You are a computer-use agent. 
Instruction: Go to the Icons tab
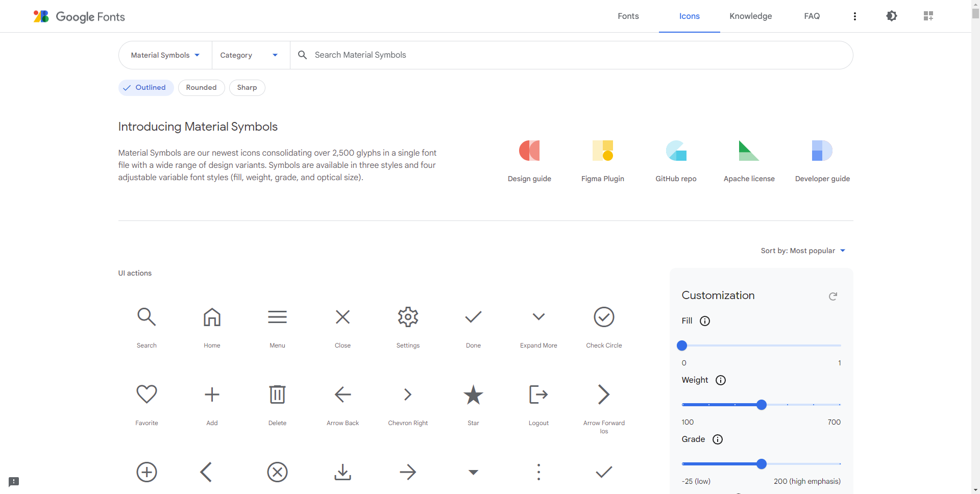[x=690, y=16]
